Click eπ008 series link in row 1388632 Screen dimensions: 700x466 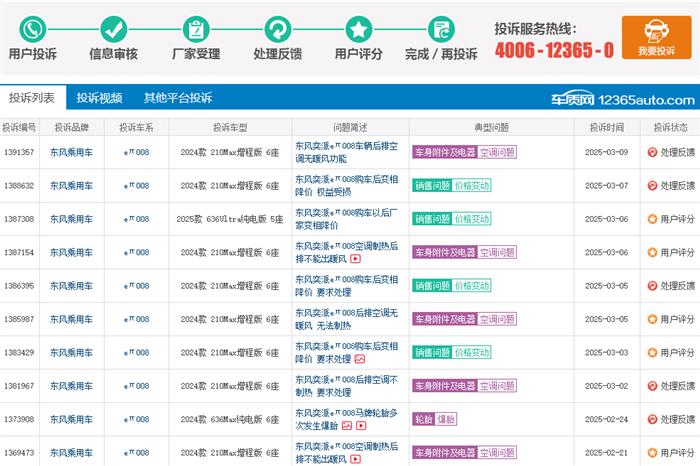137,186
